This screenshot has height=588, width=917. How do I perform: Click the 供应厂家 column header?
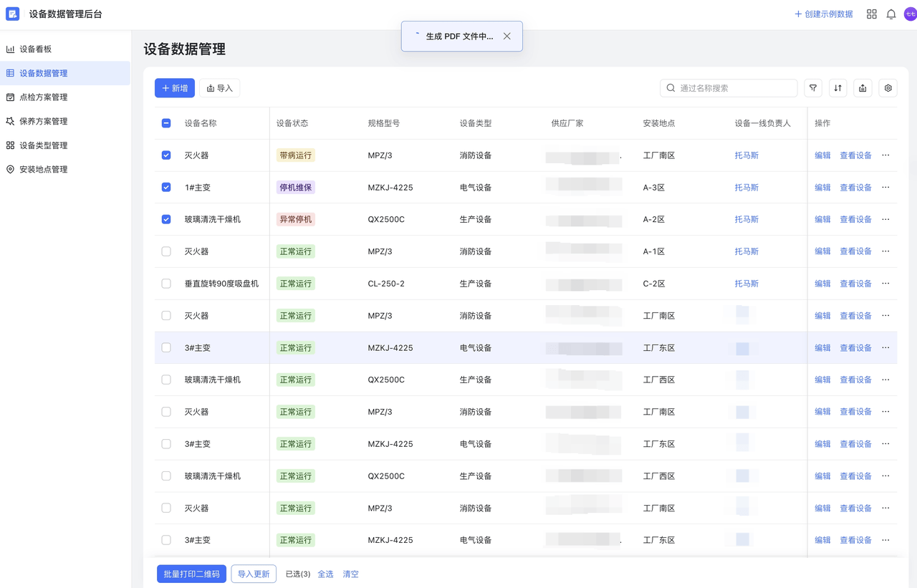click(567, 123)
